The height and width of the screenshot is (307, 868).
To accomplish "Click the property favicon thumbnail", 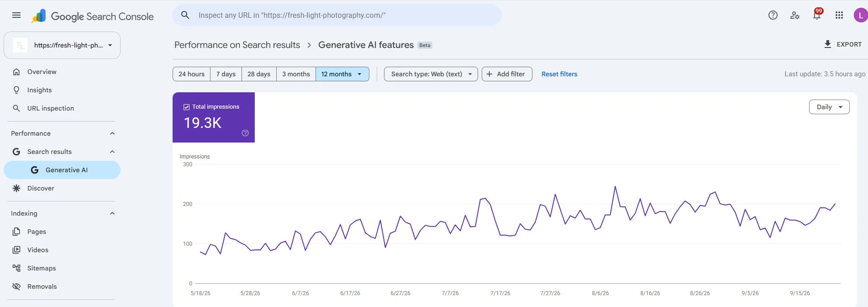I will [x=20, y=45].
